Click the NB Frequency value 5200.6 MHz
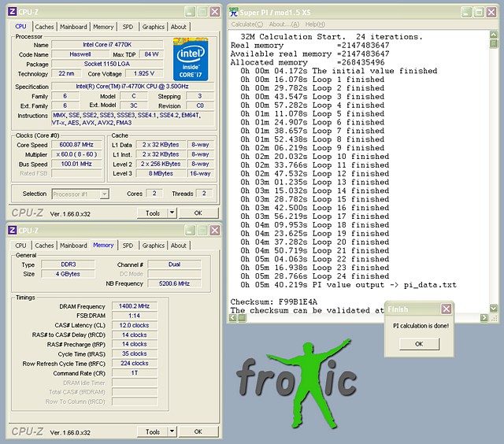The image size is (504, 444). [x=174, y=283]
